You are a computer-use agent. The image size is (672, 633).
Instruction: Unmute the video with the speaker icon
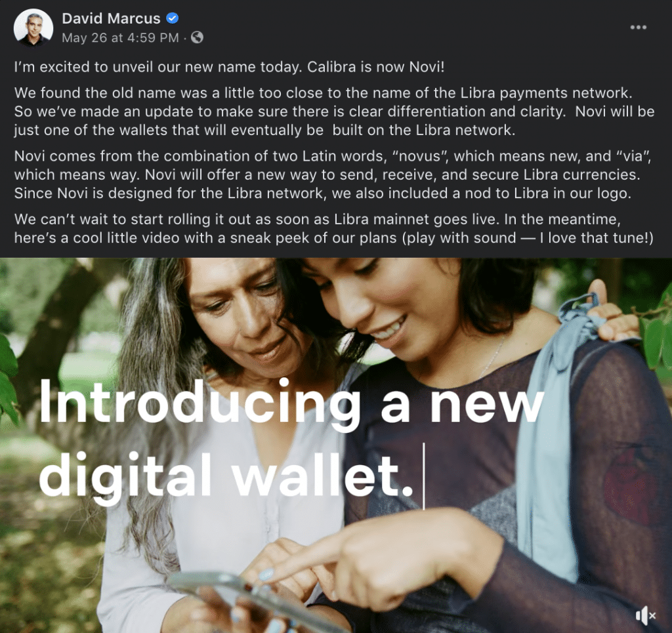646,615
